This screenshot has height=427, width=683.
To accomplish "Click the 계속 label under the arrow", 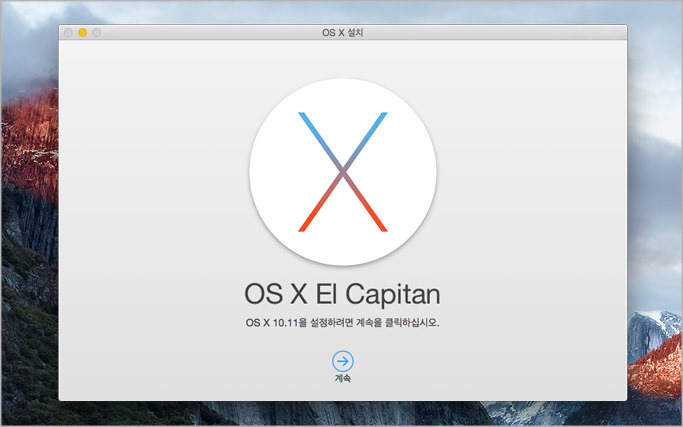I will coord(343,378).
